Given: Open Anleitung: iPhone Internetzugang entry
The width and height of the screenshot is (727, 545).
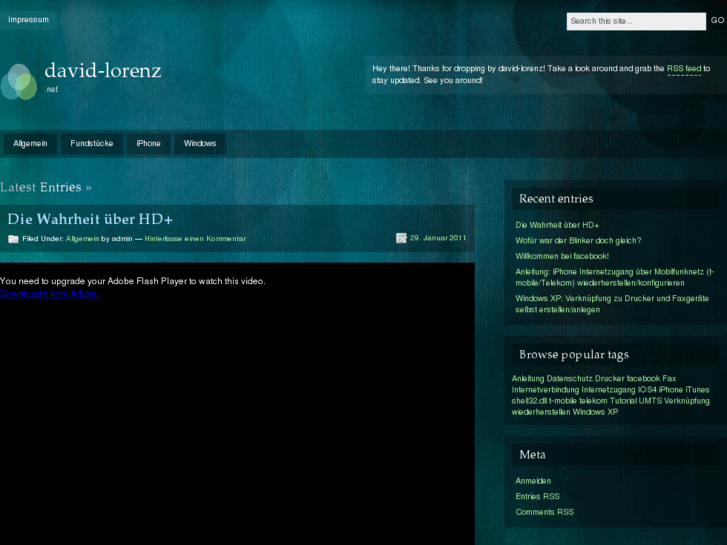Looking at the screenshot, I should (x=615, y=277).
